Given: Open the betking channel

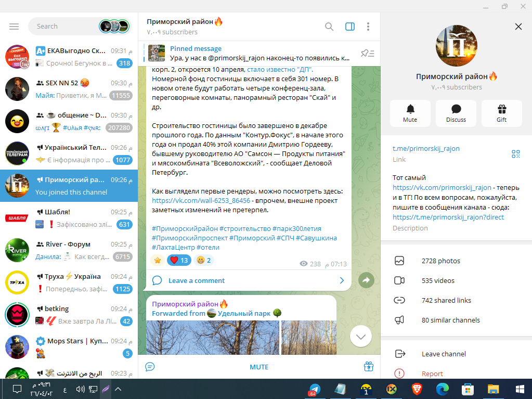Looking at the screenshot, I should pyautogui.click(x=69, y=315).
